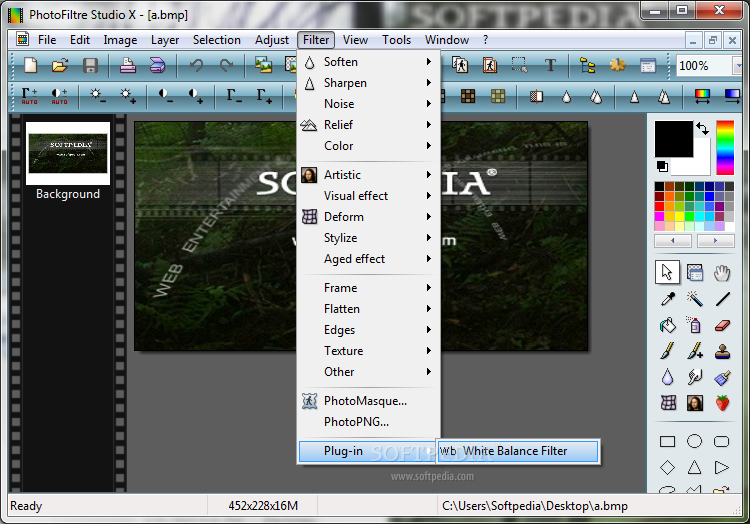Click Auto contrast toolbar icon
The width and height of the screenshot is (750, 524).
(x=59, y=96)
